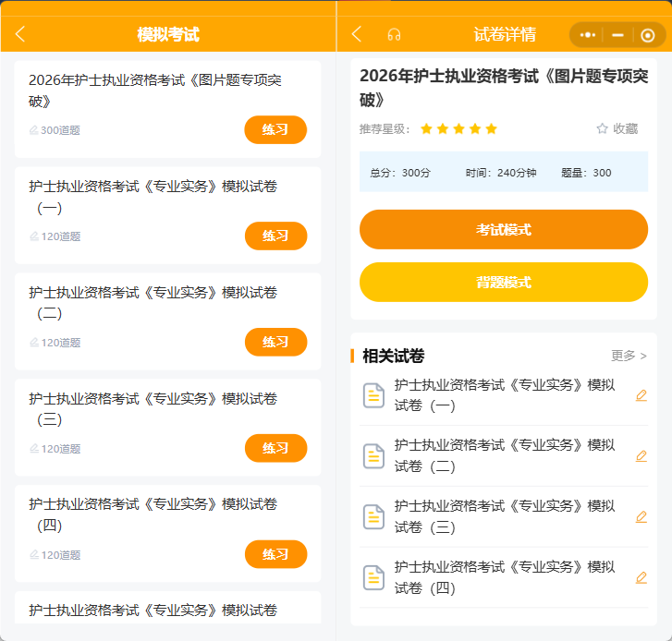
Task: Open the headset customer service icon
Action: 394,35
